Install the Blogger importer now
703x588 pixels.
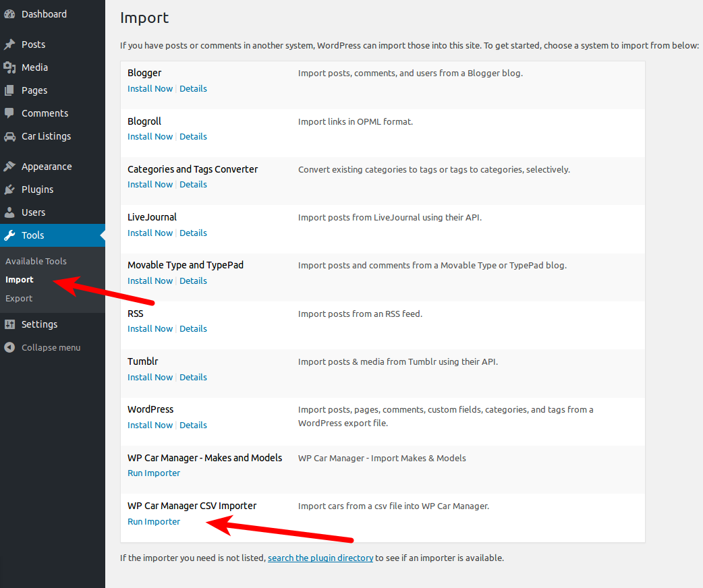point(150,89)
